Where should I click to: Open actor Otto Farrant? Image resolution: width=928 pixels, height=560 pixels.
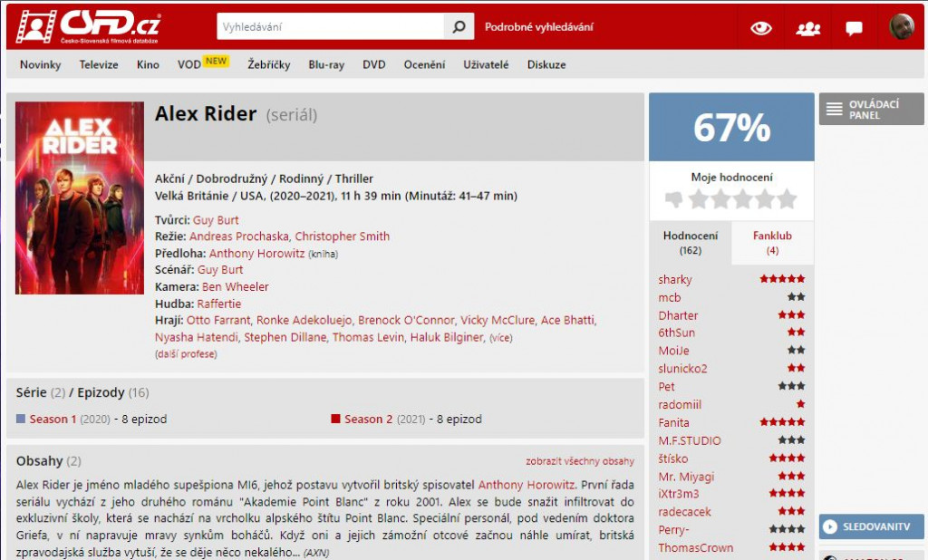[218, 320]
